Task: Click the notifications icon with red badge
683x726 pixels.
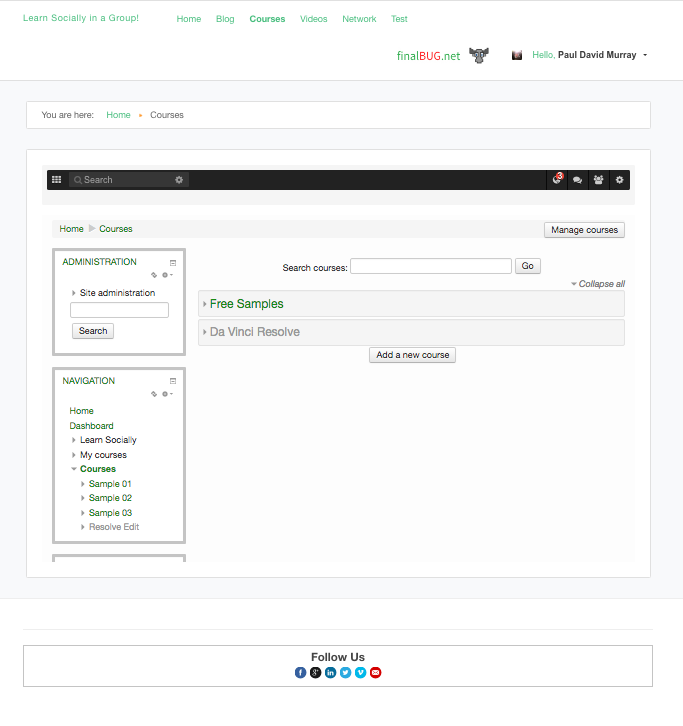Action: click(557, 180)
